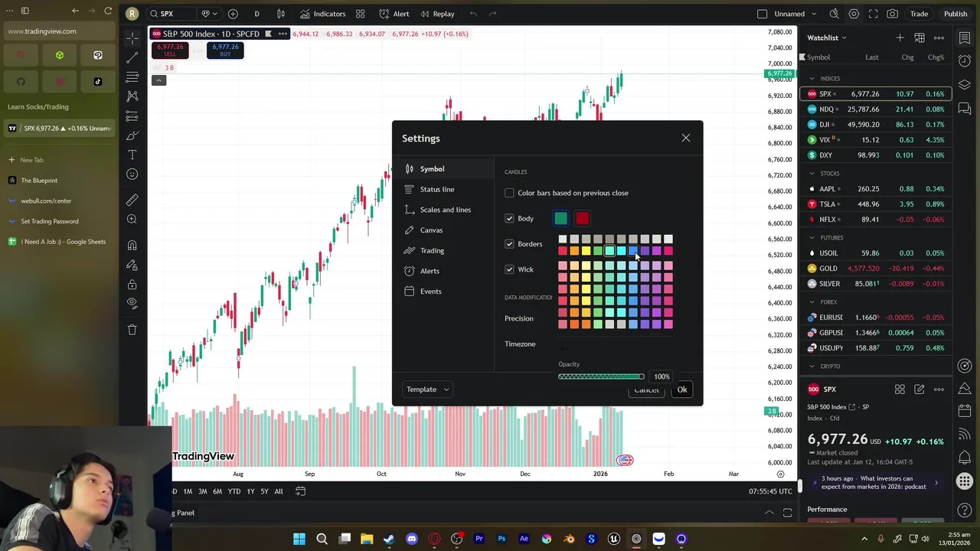Click the red Body down-color swatch
Screen dimensions: 980x551
[x=583, y=219]
